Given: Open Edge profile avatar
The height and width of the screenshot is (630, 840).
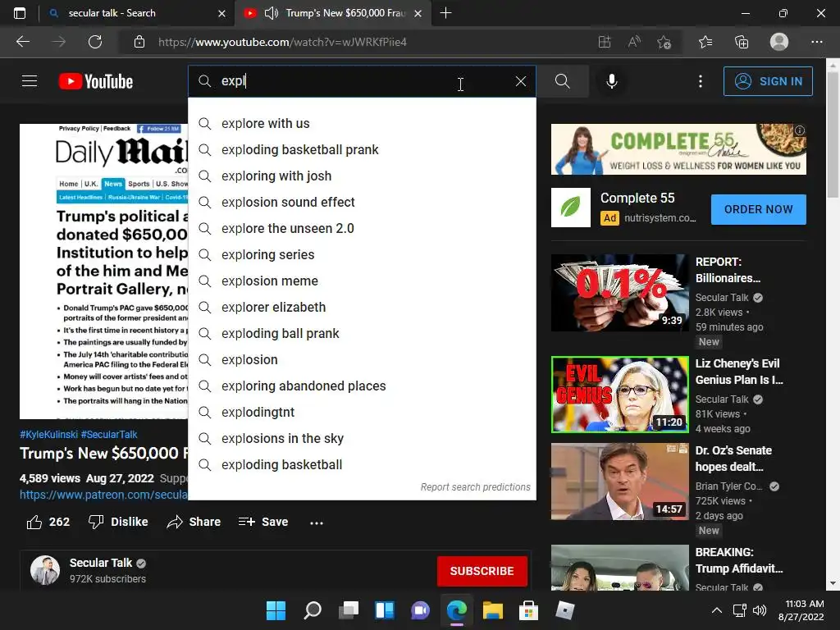Looking at the screenshot, I should [779, 42].
